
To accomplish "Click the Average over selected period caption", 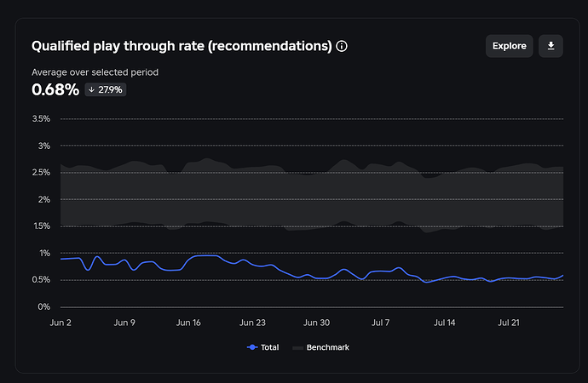I will [x=95, y=72].
